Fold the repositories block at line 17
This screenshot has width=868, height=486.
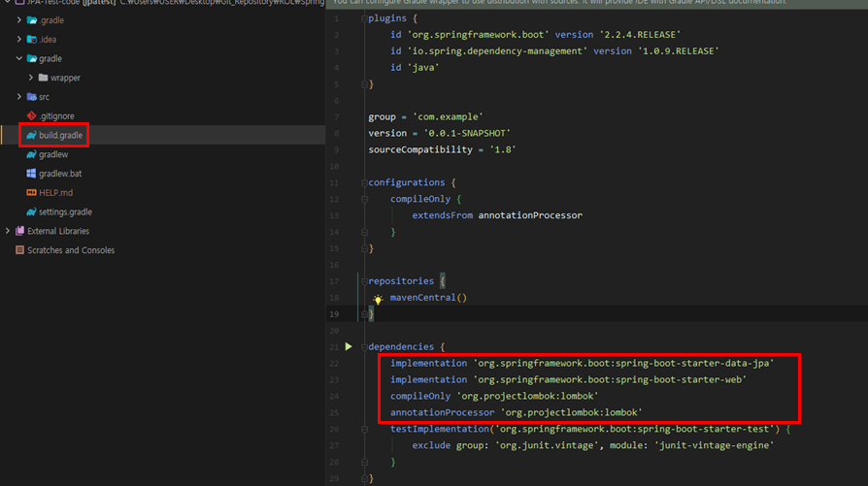click(x=364, y=281)
